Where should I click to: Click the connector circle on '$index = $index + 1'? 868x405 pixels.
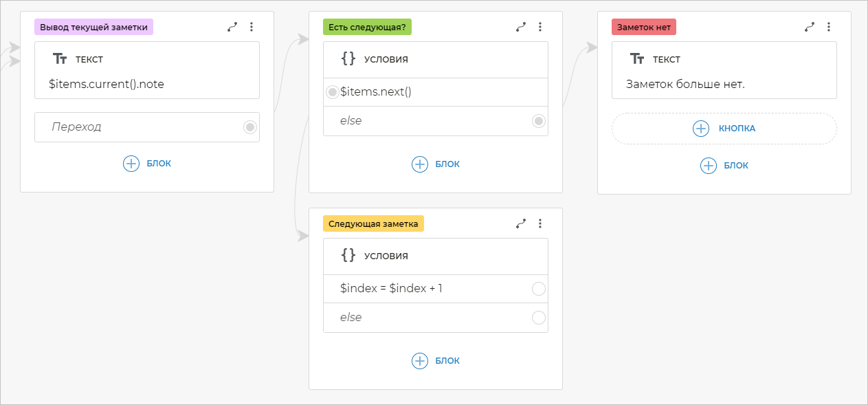pyautogui.click(x=538, y=289)
